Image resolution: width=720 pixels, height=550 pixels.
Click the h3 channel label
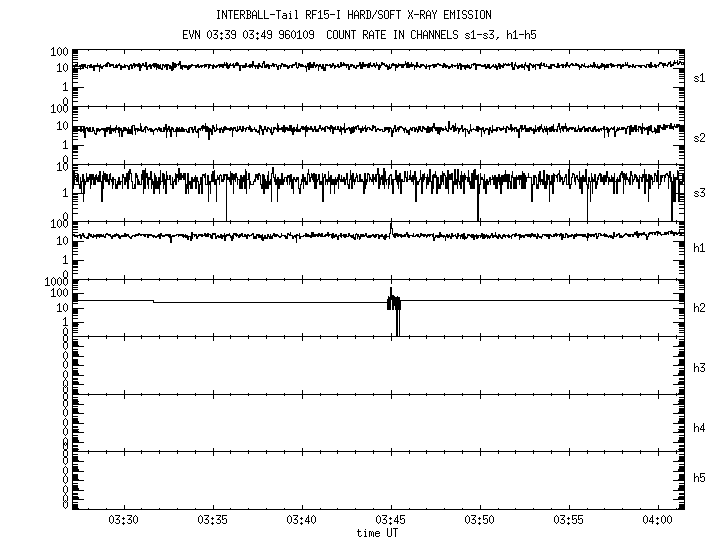coord(699,365)
